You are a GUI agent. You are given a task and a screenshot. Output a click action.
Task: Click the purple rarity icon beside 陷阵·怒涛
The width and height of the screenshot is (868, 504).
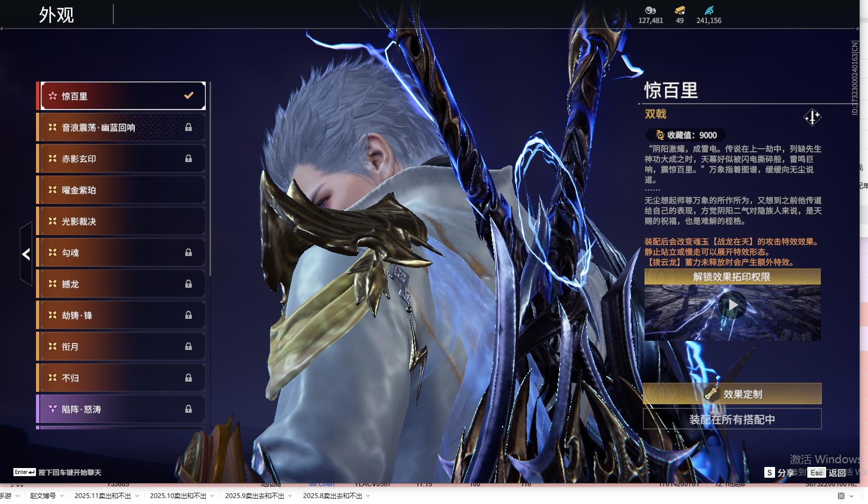point(53,409)
